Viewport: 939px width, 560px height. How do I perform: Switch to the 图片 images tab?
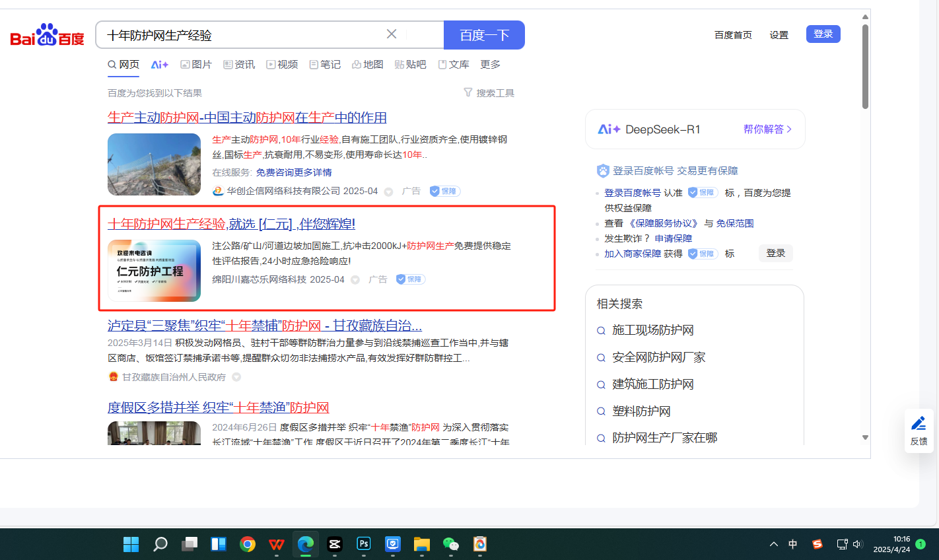coord(196,65)
